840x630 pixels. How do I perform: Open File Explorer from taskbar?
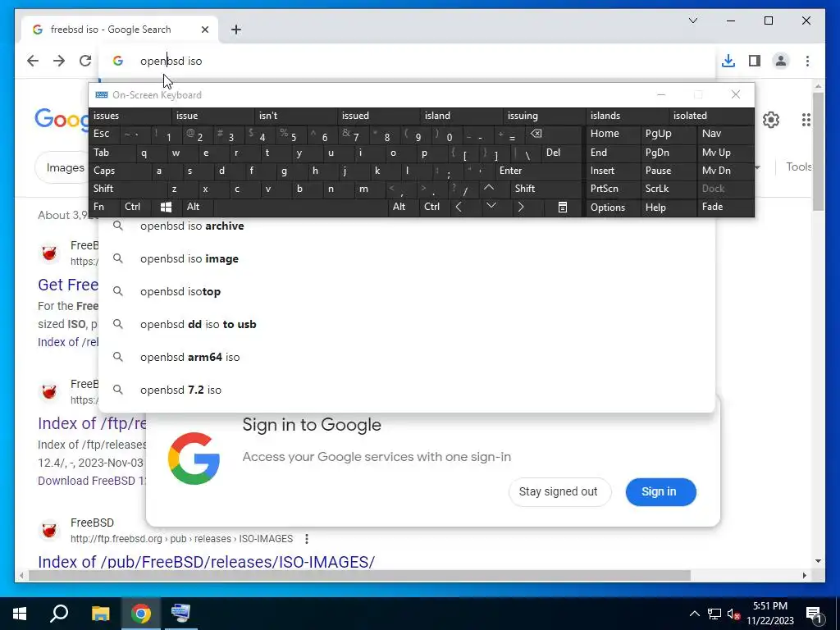pos(100,614)
